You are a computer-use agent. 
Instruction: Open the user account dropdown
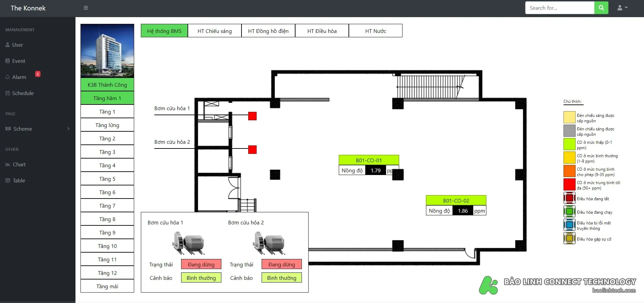(x=622, y=8)
